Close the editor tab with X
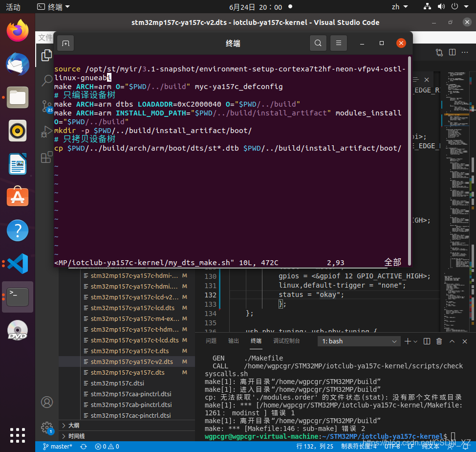 (x=427, y=80)
